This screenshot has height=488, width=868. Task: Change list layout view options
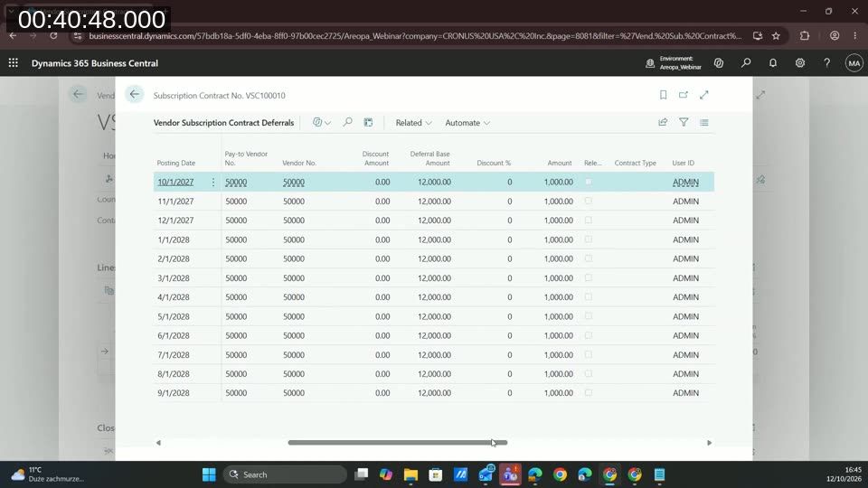tap(704, 122)
